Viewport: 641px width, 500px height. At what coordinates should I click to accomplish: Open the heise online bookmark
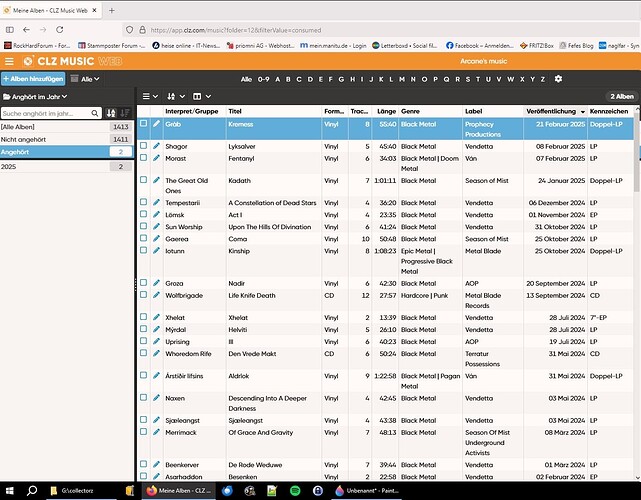pos(186,46)
